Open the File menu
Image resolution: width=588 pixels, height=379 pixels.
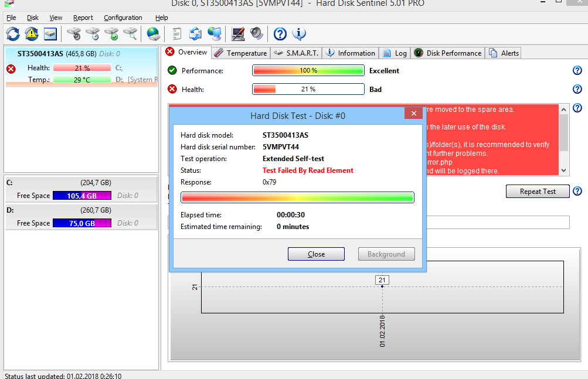pyautogui.click(x=11, y=18)
